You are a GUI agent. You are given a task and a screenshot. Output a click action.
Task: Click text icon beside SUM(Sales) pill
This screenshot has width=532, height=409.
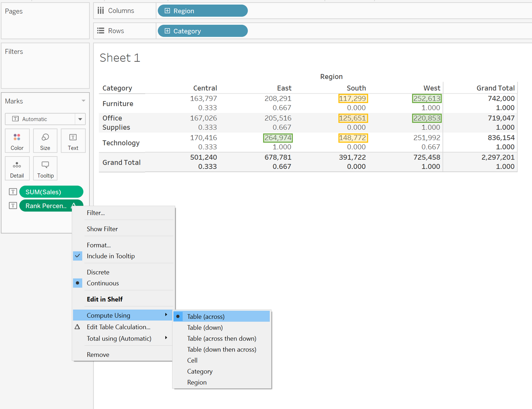click(x=13, y=192)
